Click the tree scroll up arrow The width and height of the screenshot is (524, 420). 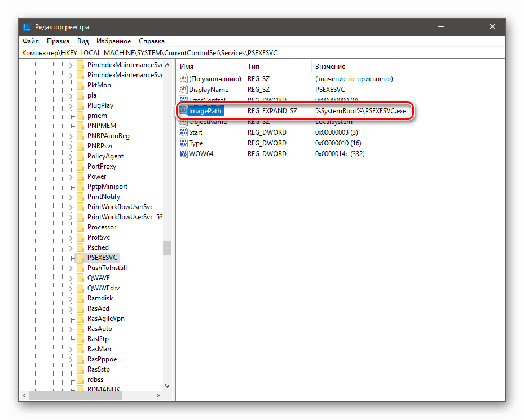point(168,65)
